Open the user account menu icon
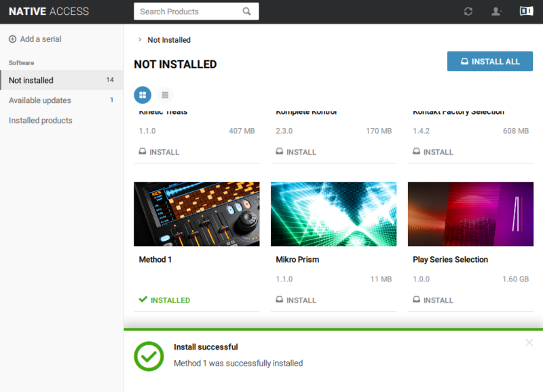543x392 pixels. pyautogui.click(x=497, y=12)
